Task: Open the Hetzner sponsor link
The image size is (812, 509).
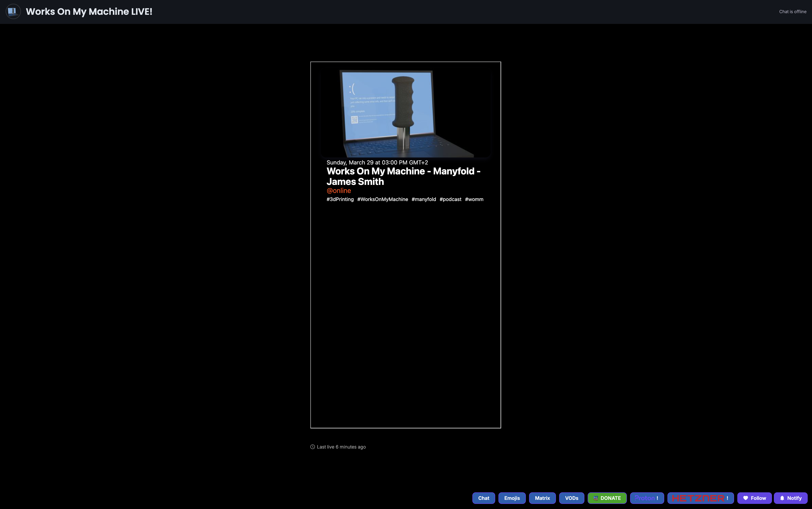Action: pos(700,498)
